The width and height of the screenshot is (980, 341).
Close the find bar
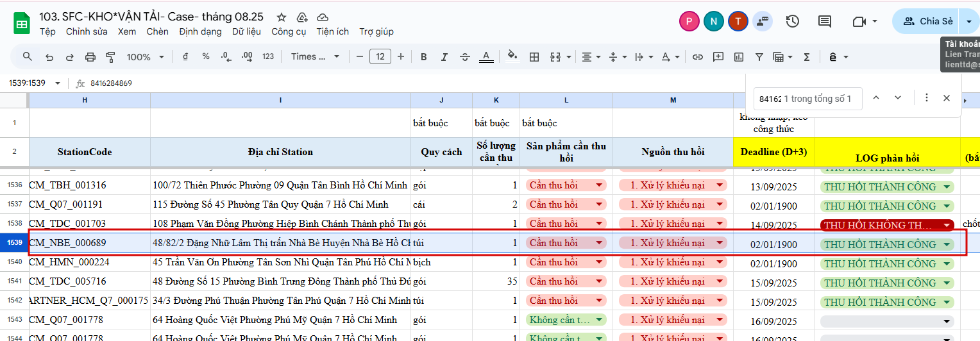(x=947, y=98)
